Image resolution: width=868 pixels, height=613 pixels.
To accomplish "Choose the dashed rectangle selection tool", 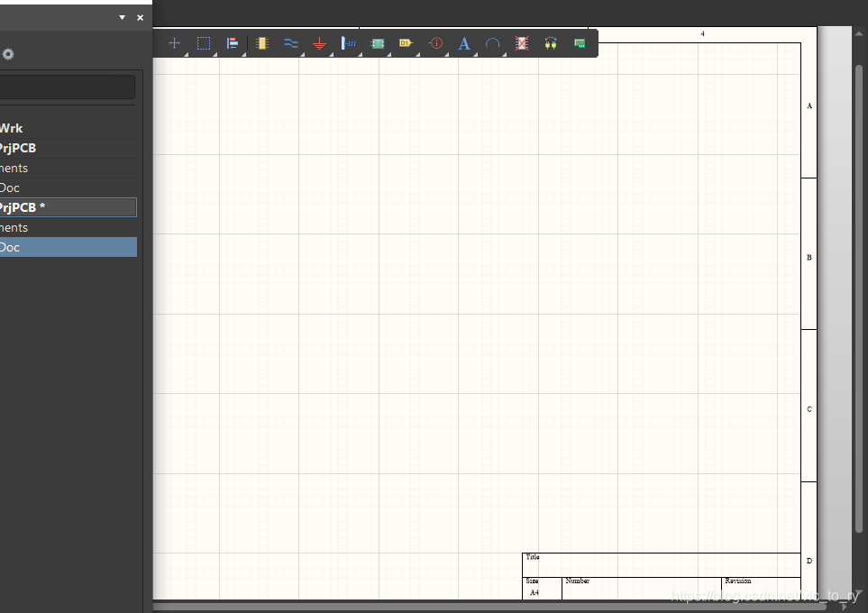I will click(x=204, y=43).
